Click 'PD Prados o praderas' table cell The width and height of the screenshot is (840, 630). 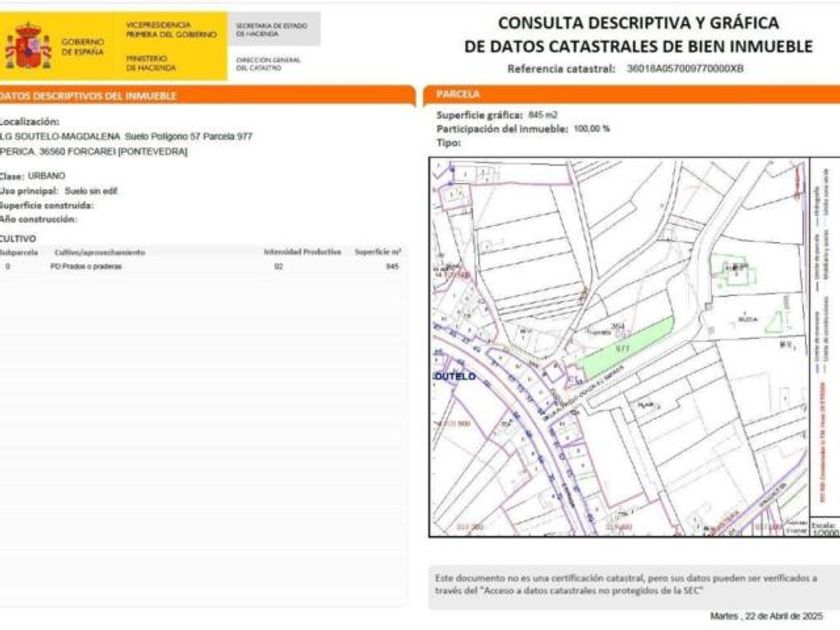click(86, 266)
